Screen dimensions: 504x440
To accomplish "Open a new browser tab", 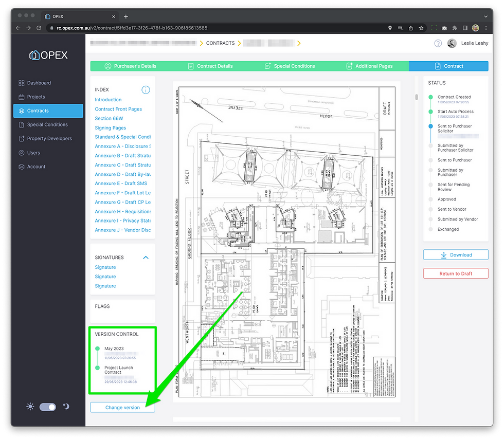I will click(x=125, y=16).
